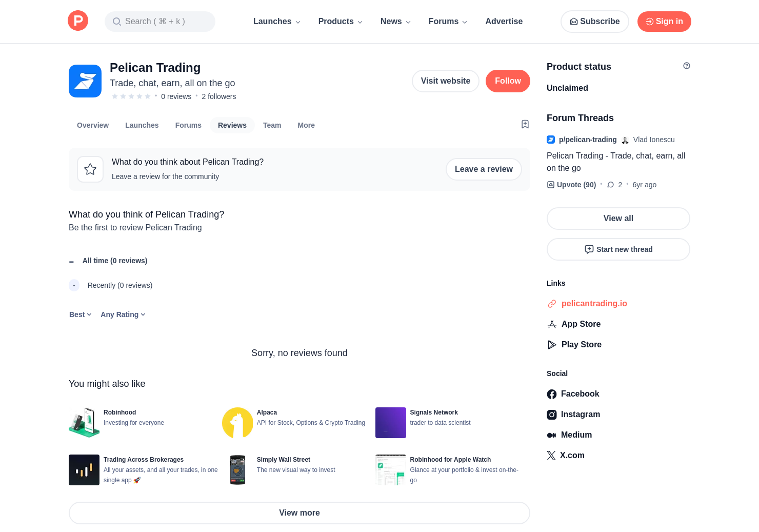Viewport: 759px width, 532px height.
Task: Open the pelicantrading.io website link
Action: point(594,304)
